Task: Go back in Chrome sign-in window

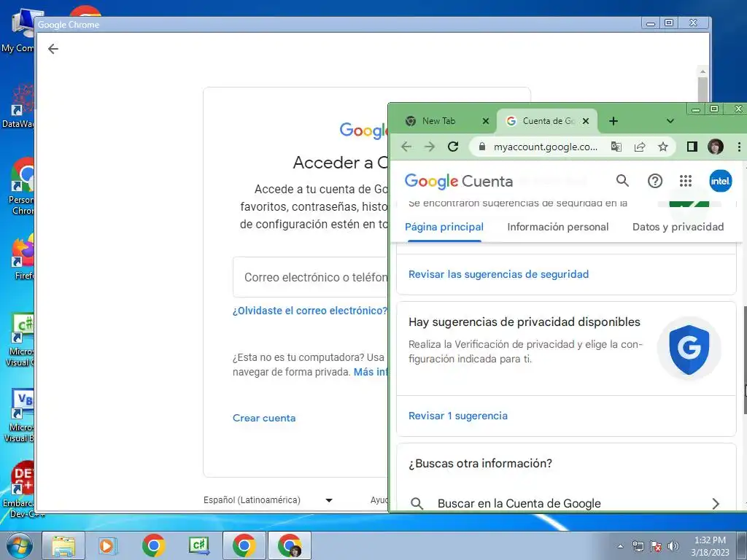Action: pos(53,49)
